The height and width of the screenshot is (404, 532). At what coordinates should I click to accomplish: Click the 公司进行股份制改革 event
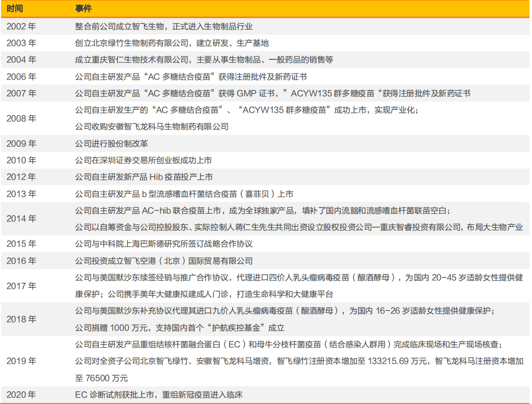[112, 144]
